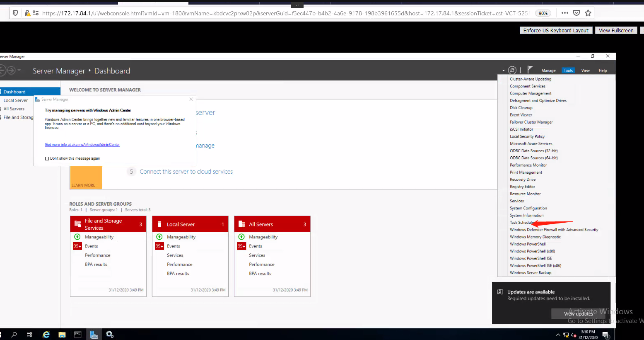Click the File and Storage Services tile icon
Viewport: 644px width, 340px height.
77,224
